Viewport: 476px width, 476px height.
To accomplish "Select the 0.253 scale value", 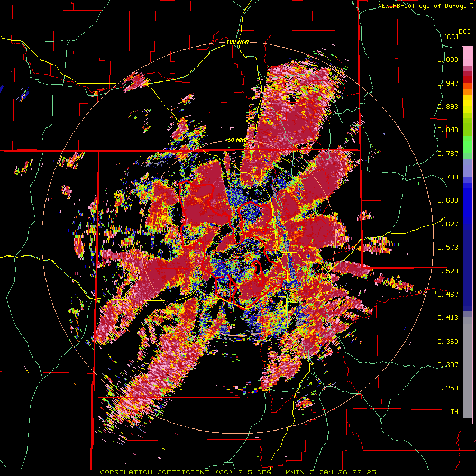I will click(448, 388).
